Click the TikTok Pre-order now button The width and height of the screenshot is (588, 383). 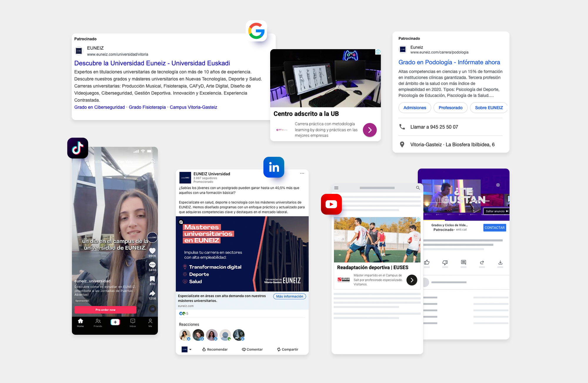105,310
